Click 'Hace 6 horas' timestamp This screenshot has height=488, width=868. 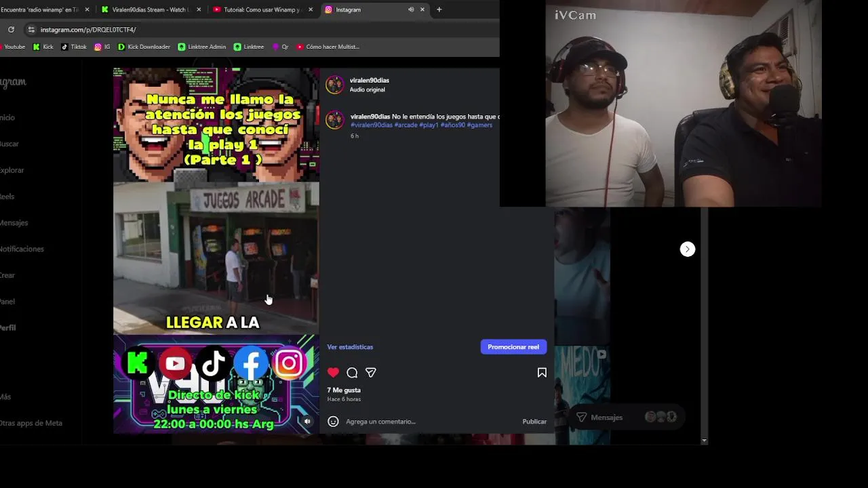[344, 399]
